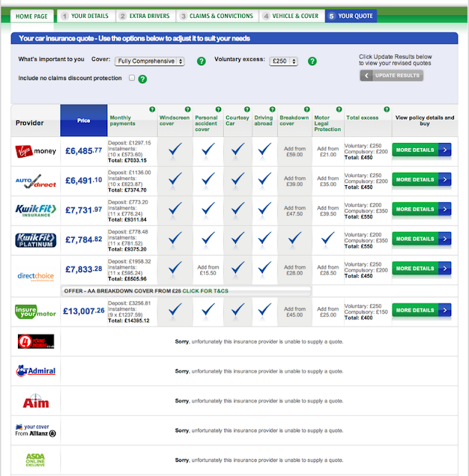Image resolution: width=469 pixels, height=476 pixels.
Task: Click directchoice price £7,833.28
Action: (x=84, y=269)
